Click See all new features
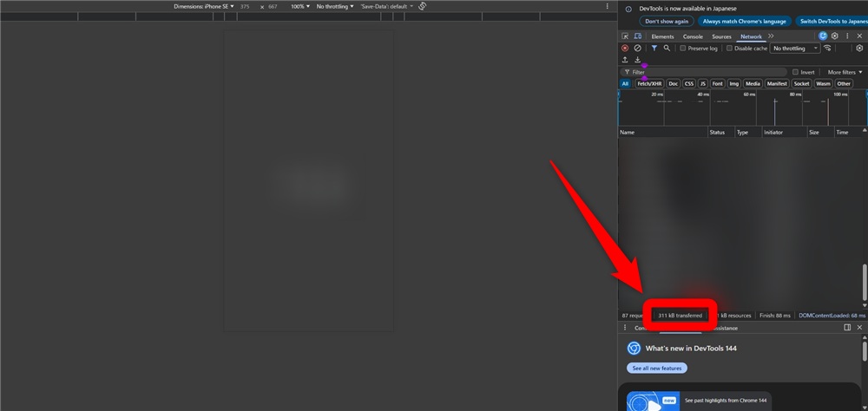The image size is (868, 411). [x=656, y=368]
